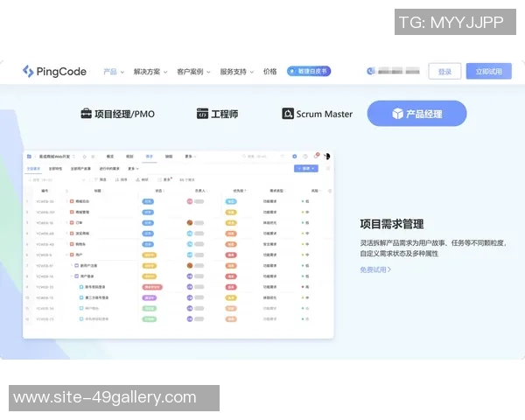Open column settings icon at header right
The height and width of the screenshot is (420, 525).
pos(330,191)
